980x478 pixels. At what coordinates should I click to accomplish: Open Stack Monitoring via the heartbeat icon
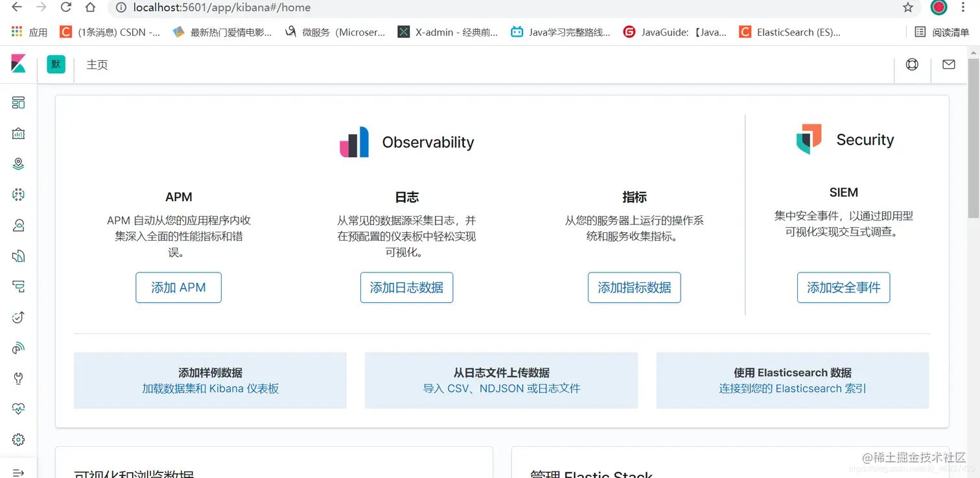[x=19, y=408]
